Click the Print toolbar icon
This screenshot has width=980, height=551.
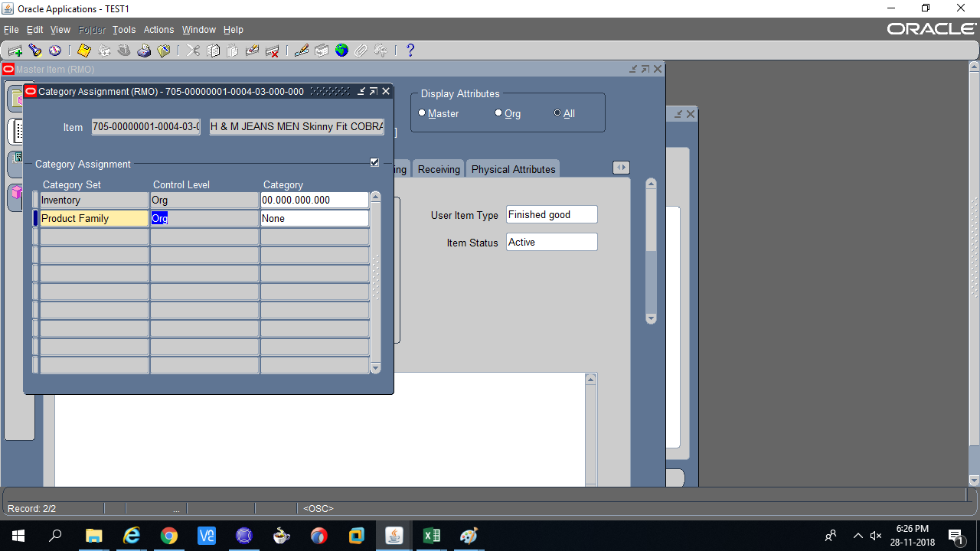[x=144, y=50]
